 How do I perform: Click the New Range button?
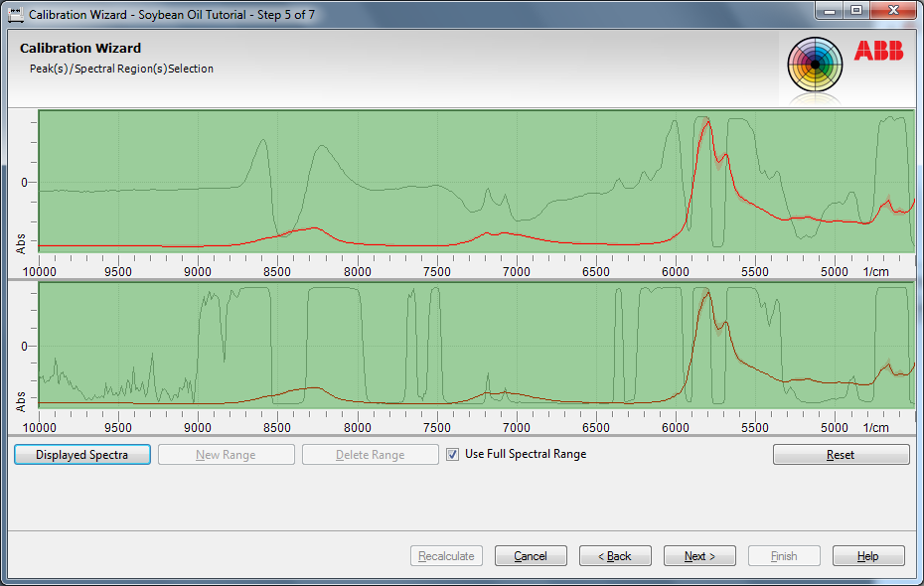pyautogui.click(x=227, y=455)
